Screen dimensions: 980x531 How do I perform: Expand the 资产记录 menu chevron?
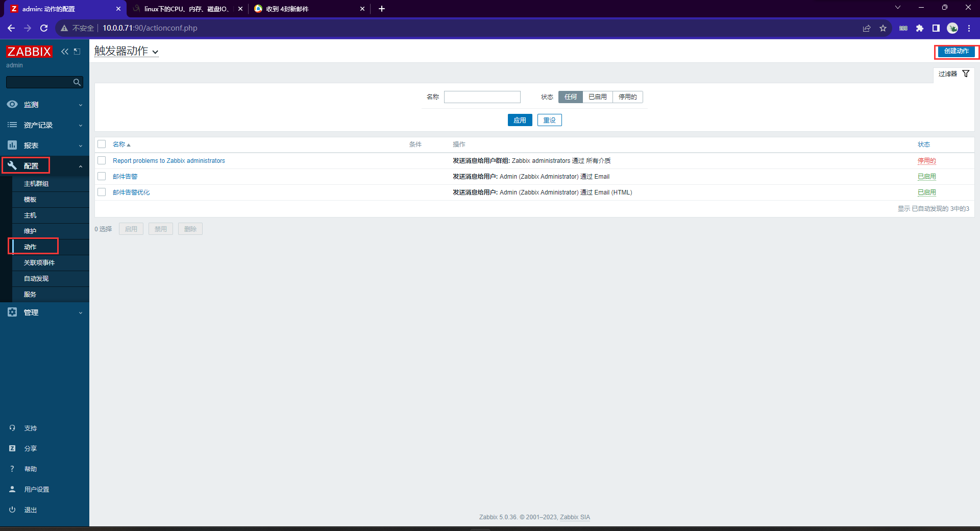coord(81,125)
